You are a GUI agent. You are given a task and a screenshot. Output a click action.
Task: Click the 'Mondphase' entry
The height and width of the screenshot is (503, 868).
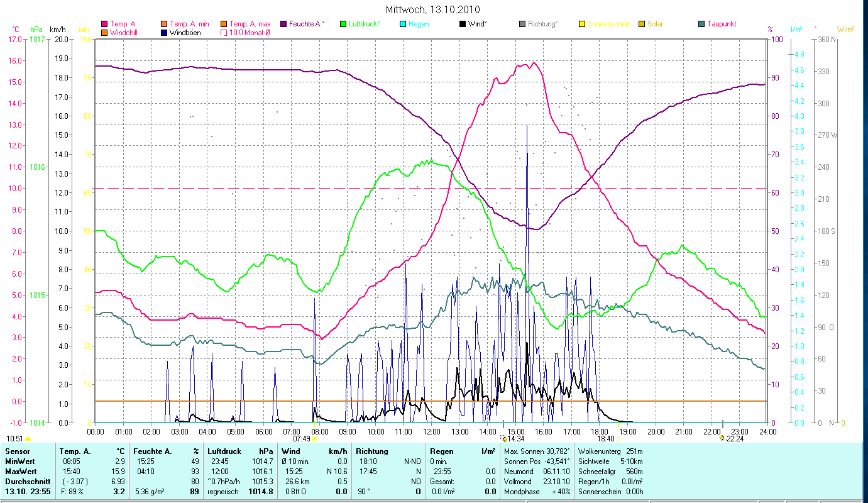[537, 492]
